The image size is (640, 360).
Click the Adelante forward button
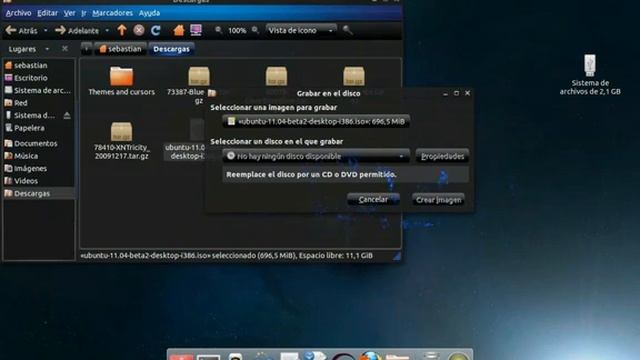pos(77,31)
